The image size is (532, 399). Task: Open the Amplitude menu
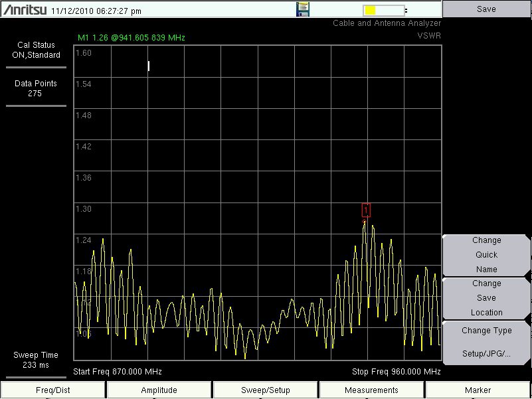[159, 390]
